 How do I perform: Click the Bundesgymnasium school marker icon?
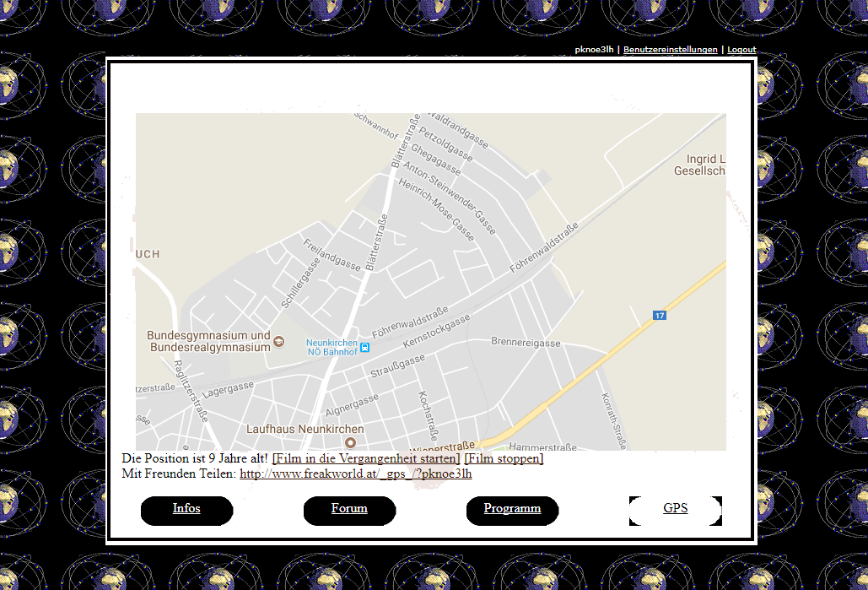(x=279, y=341)
